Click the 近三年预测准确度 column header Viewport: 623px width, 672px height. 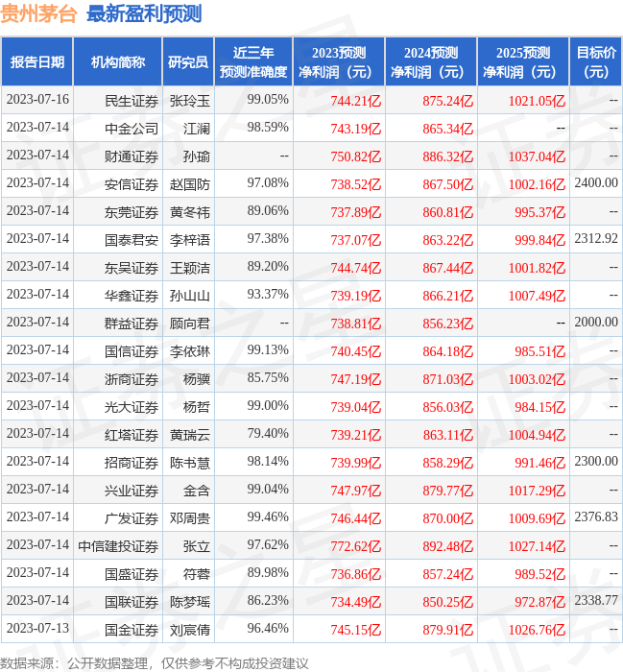click(x=253, y=62)
